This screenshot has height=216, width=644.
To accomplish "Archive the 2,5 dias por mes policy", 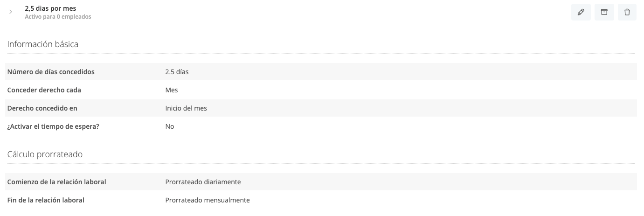I will pos(604,13).
